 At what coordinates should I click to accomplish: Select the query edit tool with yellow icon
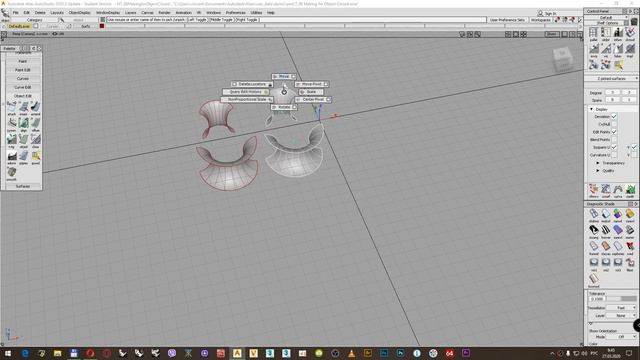tap(36, 156)
